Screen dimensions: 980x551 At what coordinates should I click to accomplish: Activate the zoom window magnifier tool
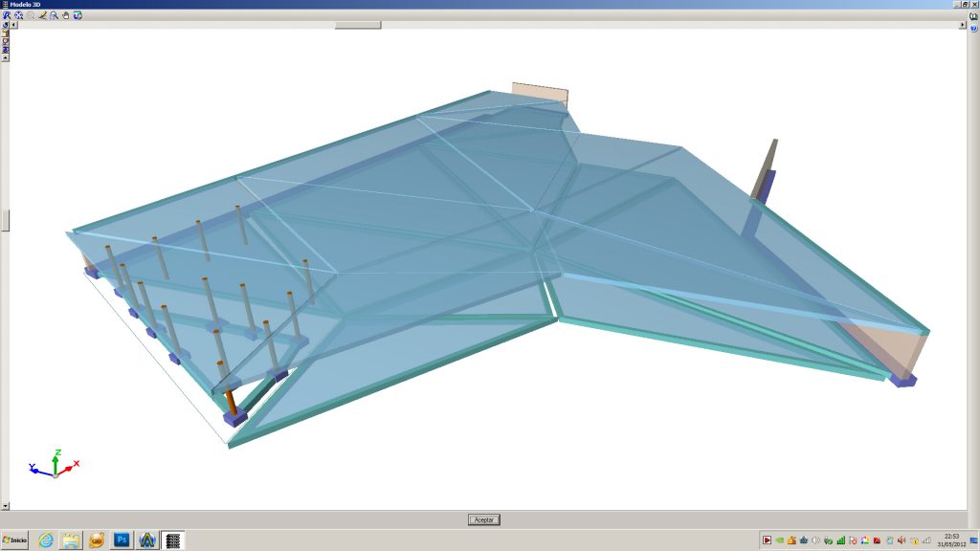click(54, 15)
